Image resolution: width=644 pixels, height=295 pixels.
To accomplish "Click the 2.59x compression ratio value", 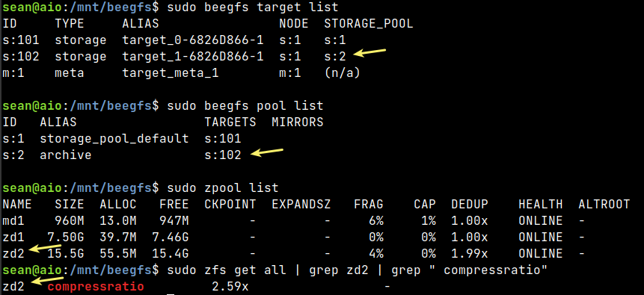I will 230,286.
